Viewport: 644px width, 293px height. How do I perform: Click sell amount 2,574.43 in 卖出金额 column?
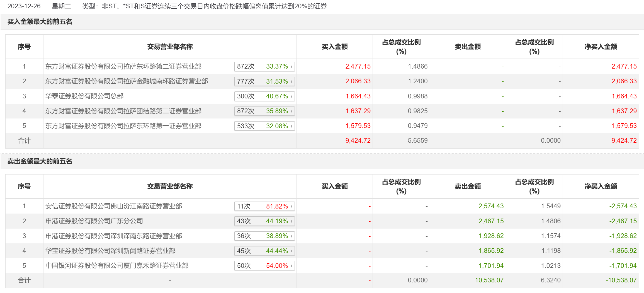pos(491,206)
